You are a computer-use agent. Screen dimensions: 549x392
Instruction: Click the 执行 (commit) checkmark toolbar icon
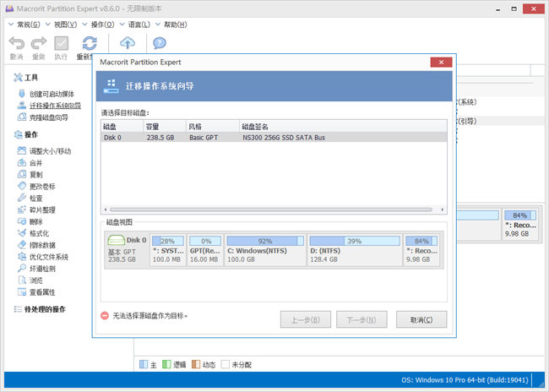click(x=62, y=44)
